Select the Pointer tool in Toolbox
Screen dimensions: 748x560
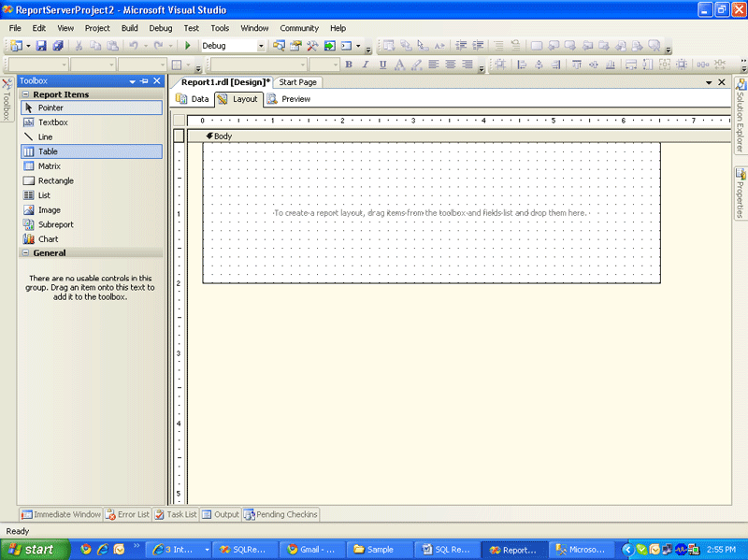click(x=91, y=108)
